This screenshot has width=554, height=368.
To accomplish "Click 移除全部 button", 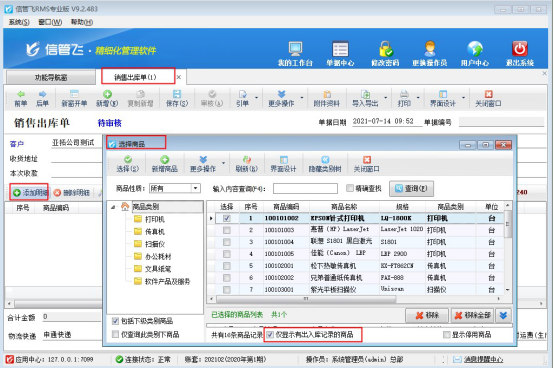I will [473, 315].
